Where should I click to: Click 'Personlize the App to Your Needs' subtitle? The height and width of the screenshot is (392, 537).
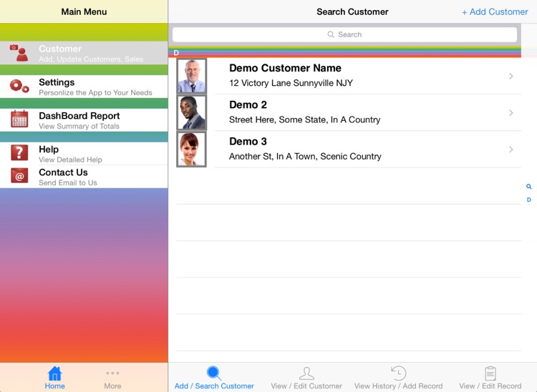click(x=95, y=93)
